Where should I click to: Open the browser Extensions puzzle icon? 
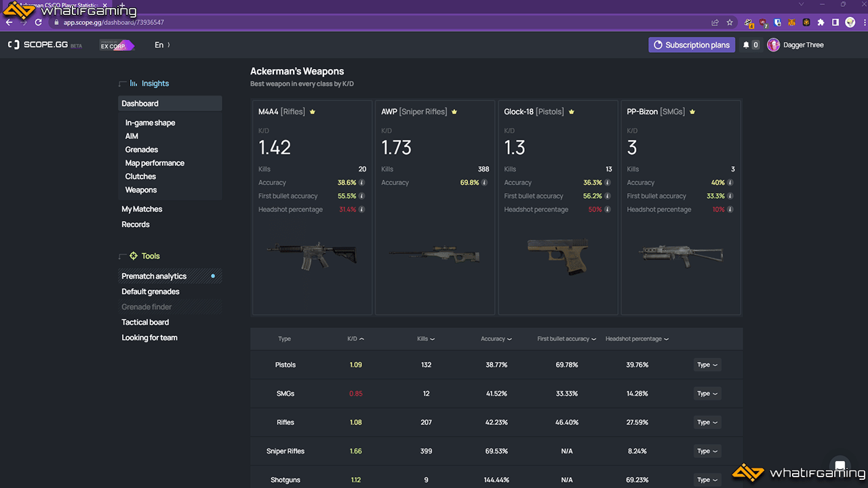point(821,22)
